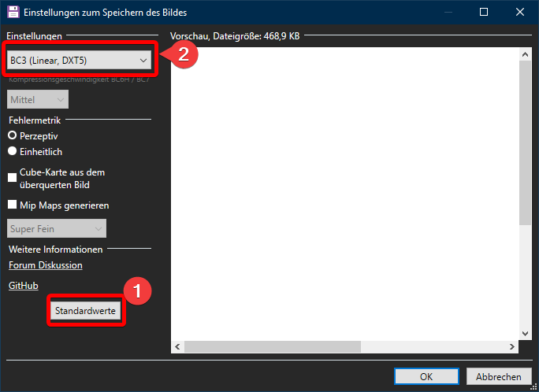The width and height of the screenshot is (539, 392).
Task: Click the horizontal scrollbar right arrow
Action: point(512,346)
